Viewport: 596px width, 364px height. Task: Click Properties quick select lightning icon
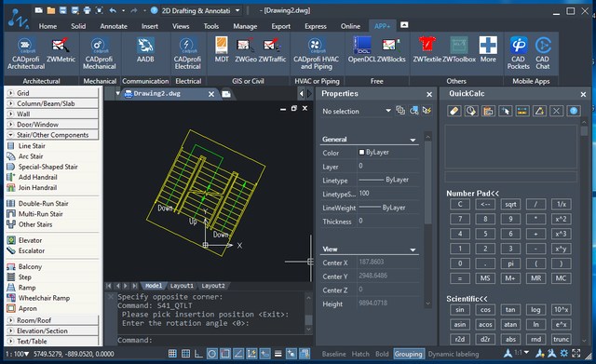(427, 111)
